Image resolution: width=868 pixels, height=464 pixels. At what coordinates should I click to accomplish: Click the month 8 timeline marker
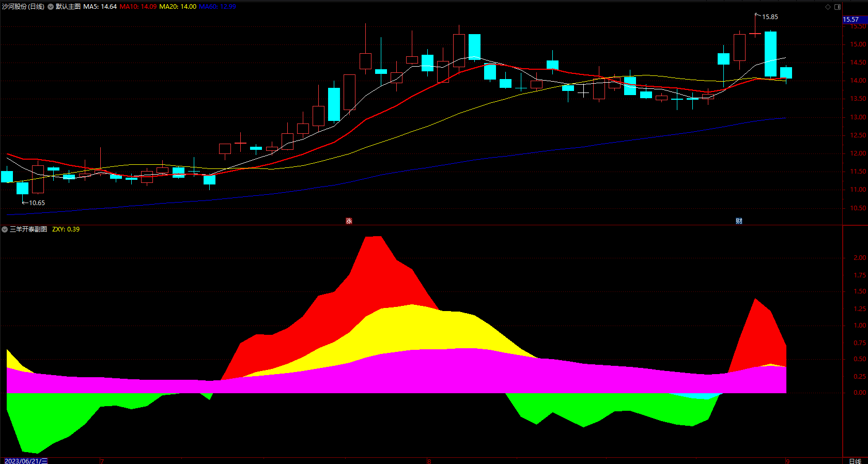click(429, 461)
